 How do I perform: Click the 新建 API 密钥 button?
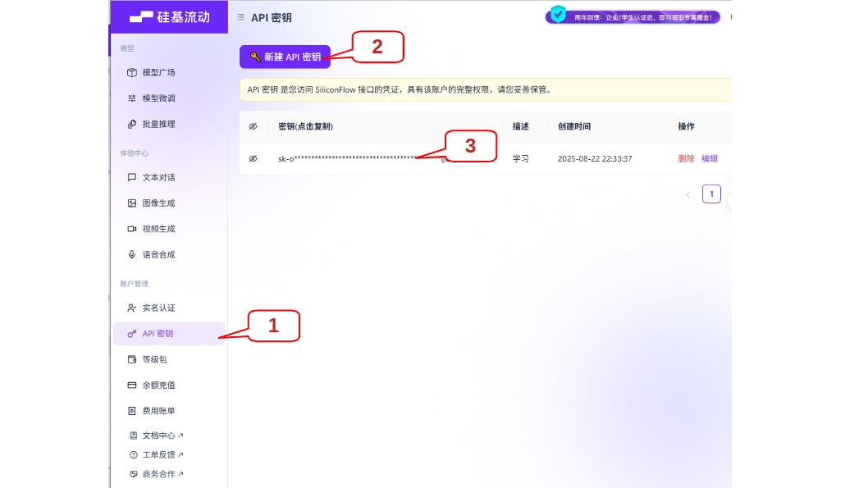pyautogui.click(x=285, y=57)
